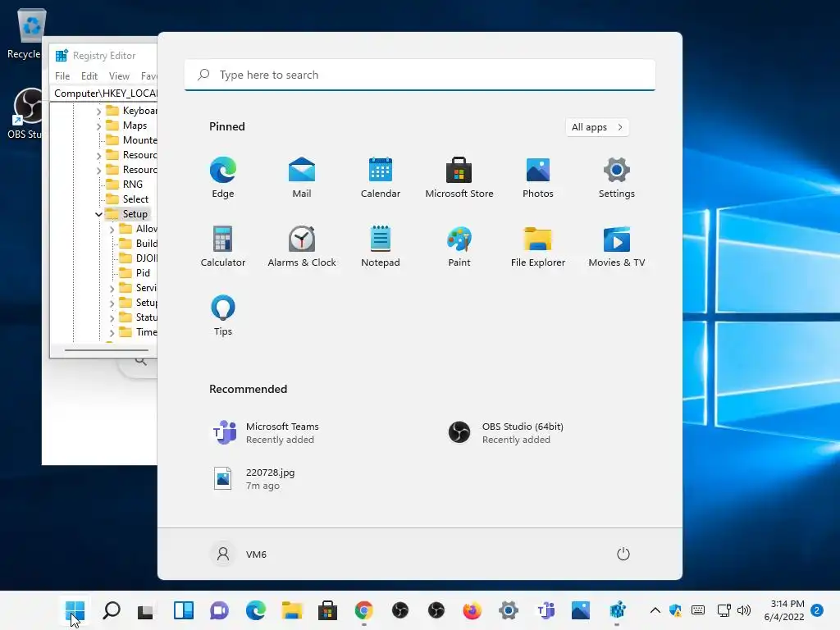Screen dimensions: 840x630
Task: Open Task View on taskbar
Action: pos(146,610)
